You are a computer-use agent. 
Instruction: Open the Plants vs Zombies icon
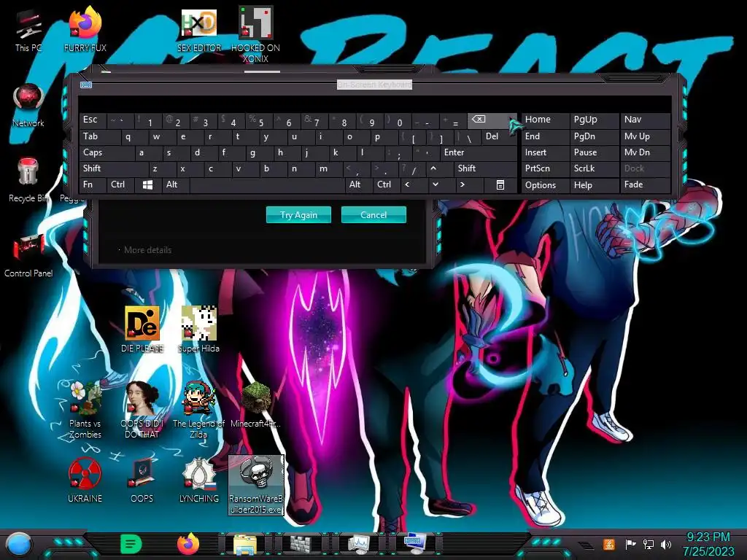point(85,410)
